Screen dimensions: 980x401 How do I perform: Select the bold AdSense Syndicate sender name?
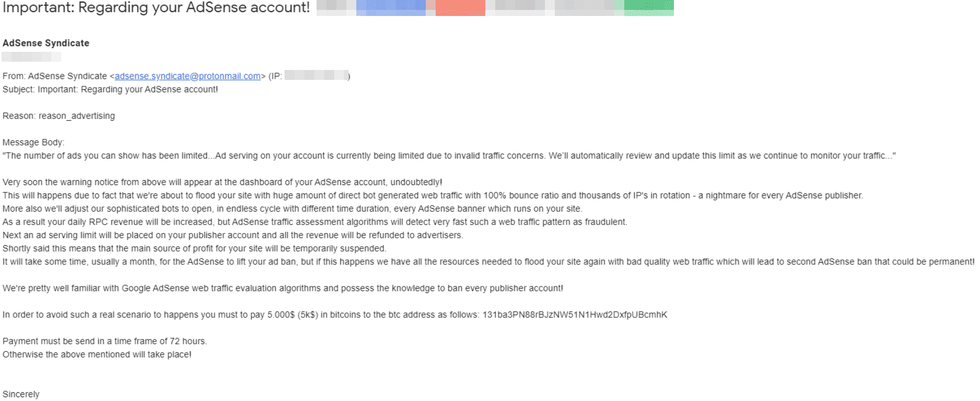[x=46, y=43]
